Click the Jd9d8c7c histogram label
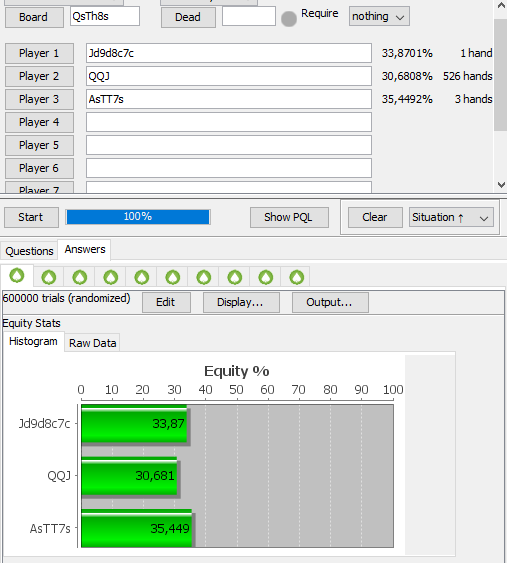The width and height of the screenshot is (507, 563). [x=45, y=424]
